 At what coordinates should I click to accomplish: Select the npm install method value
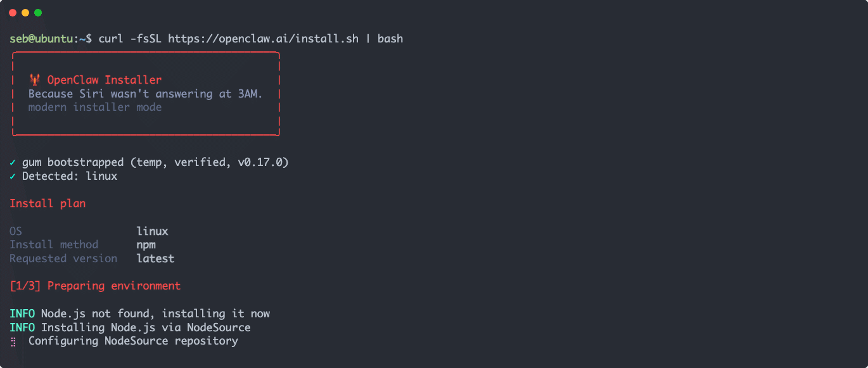point(146,244)
